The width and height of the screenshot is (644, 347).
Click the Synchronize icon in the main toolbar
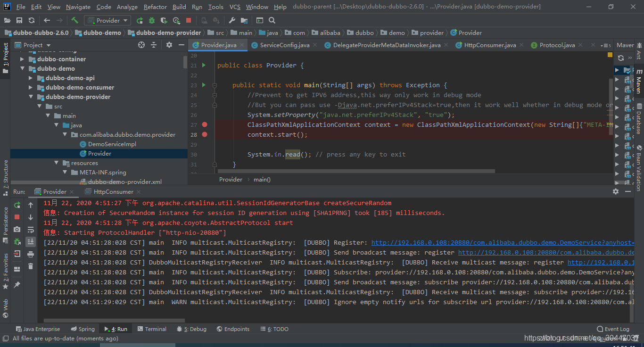point(31,20)
